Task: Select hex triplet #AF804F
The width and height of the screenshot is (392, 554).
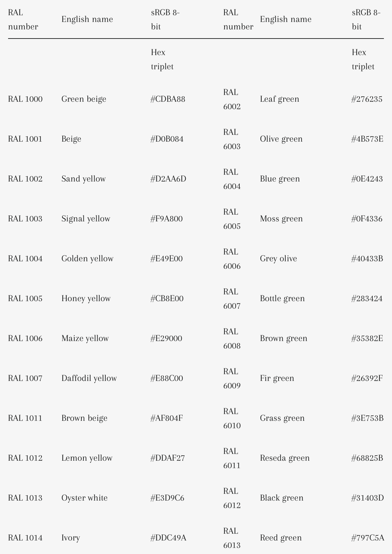Action: coord(166,418)
